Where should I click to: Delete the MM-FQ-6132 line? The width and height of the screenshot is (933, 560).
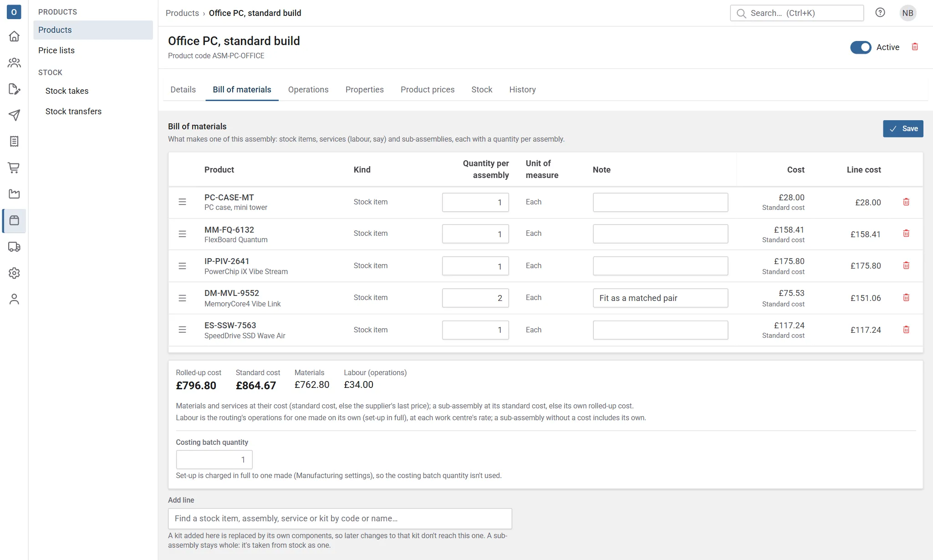pyautogui.click(x=906, y=234)
